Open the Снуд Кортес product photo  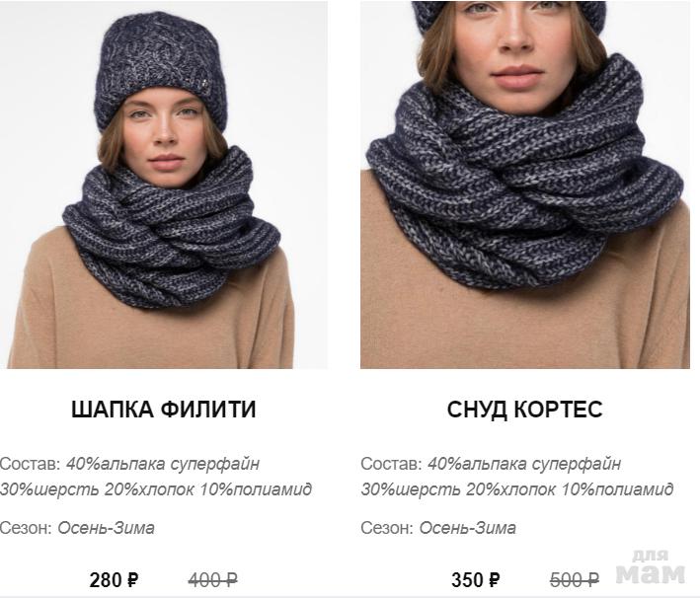pos(525,185)
